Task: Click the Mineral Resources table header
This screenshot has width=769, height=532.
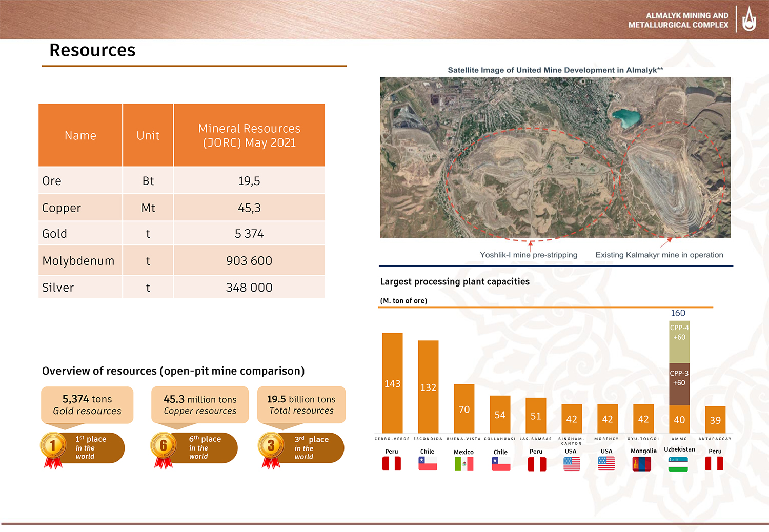Action: 249,135
